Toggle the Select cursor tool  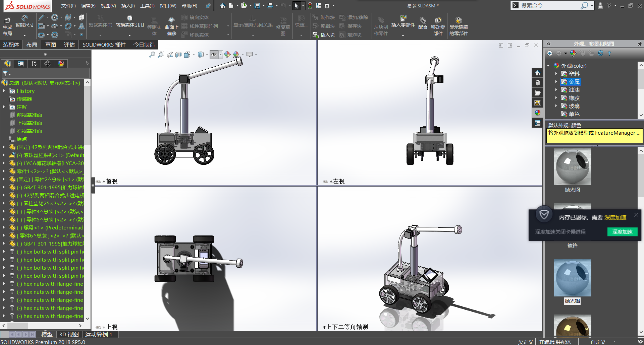(296, 6)
